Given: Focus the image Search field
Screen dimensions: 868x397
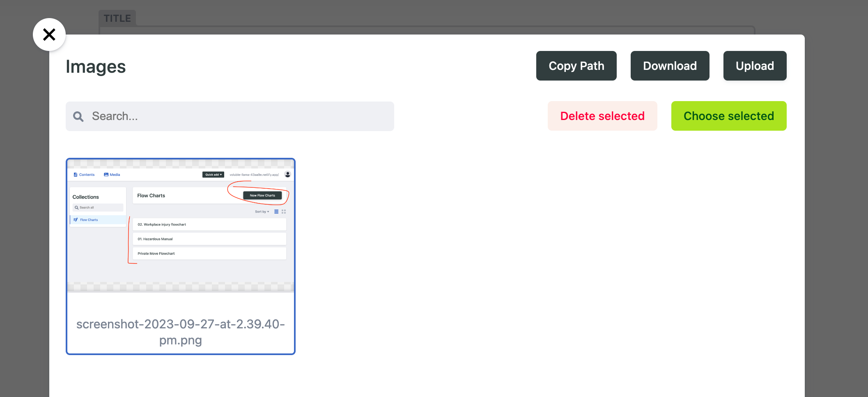Looking at the screenshot, I should pos(238,116).
